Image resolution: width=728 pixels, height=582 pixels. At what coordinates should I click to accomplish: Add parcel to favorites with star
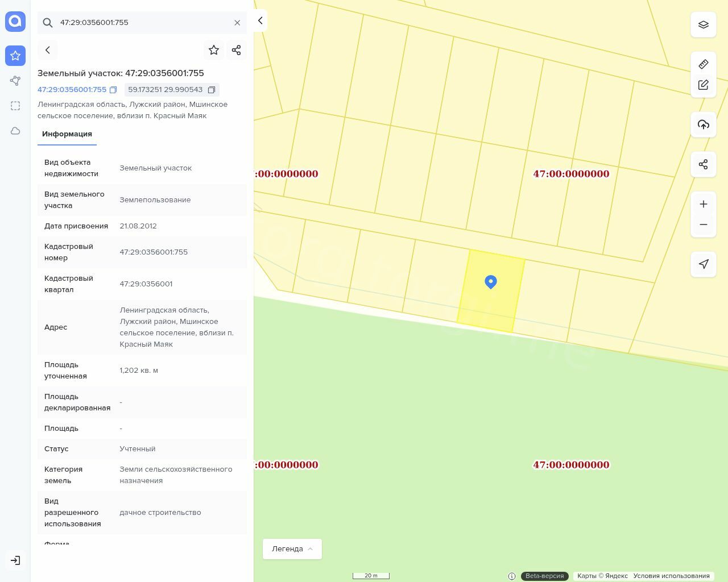pyautogui.click(x=214, y=50)
